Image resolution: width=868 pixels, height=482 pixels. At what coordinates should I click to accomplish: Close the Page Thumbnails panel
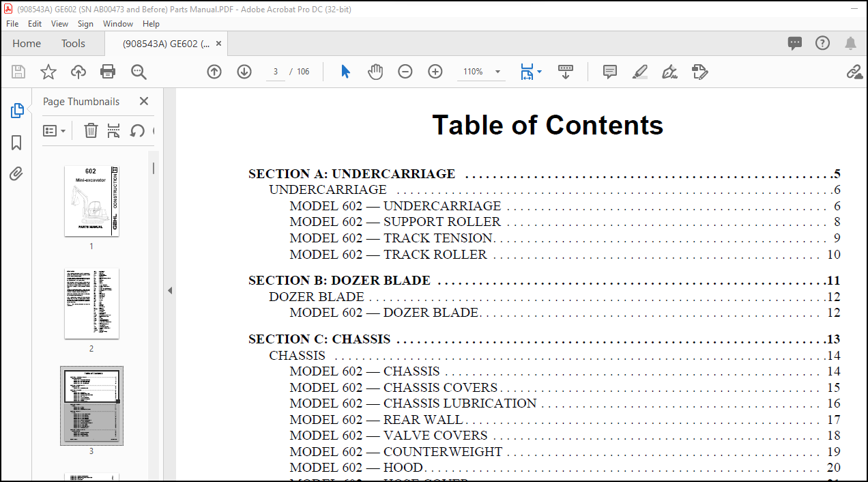coord(144,101)
